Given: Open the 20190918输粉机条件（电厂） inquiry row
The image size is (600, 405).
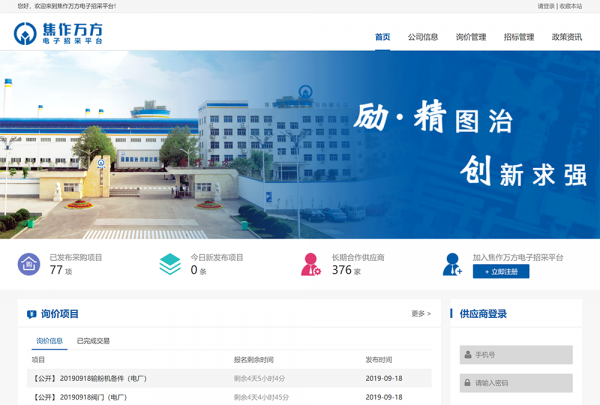Looking at the screenshot, I should click(x=90, y=379).
